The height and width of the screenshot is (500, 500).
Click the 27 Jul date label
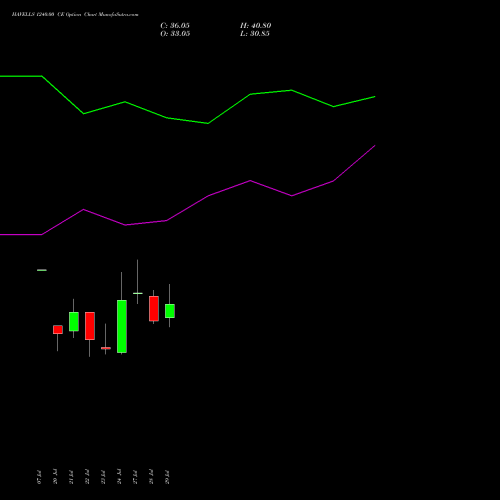[x=135, y=477]
